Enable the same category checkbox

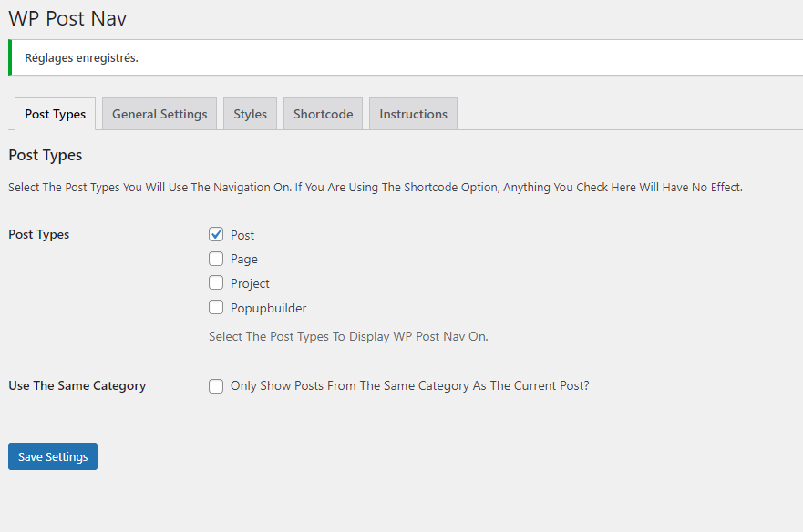(x=216, y=386)
